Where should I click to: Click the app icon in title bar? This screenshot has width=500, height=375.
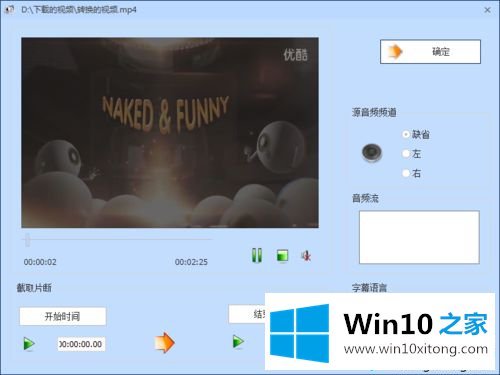coord(9,10)
